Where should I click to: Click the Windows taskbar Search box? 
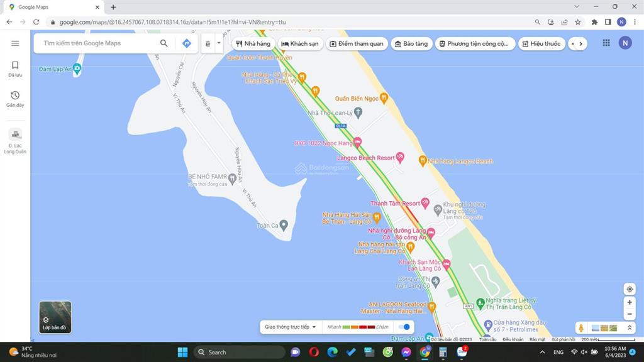pos(239,352)
